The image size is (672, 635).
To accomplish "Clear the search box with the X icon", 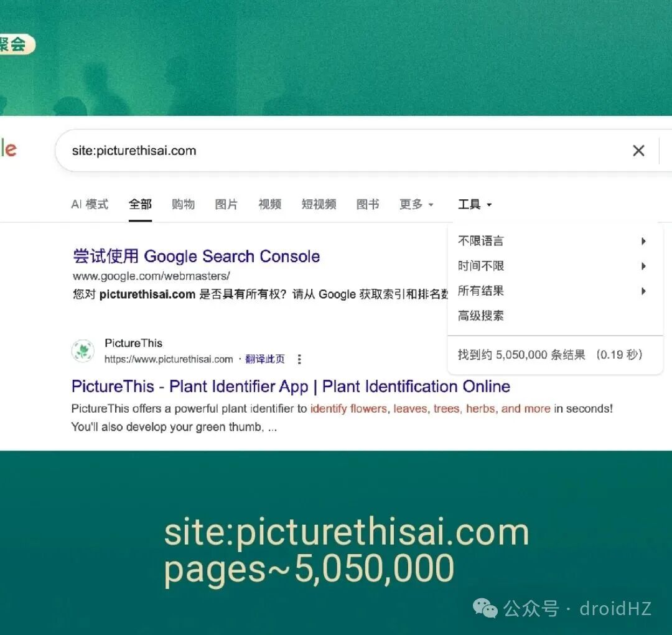I will click(x=638, y=151).
